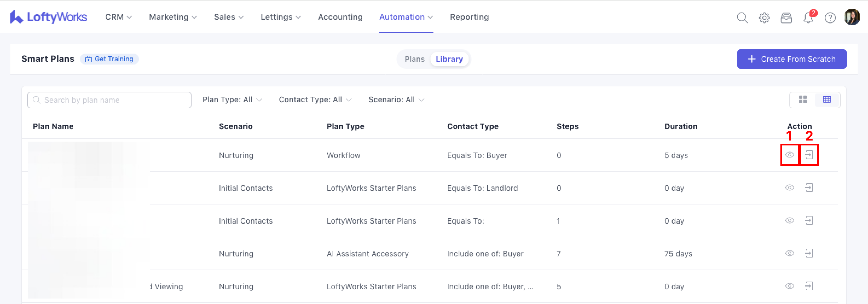Viewport: 868px width, 304px height.
Task: Switch to the Plans tab
Action: pos(414,59)
